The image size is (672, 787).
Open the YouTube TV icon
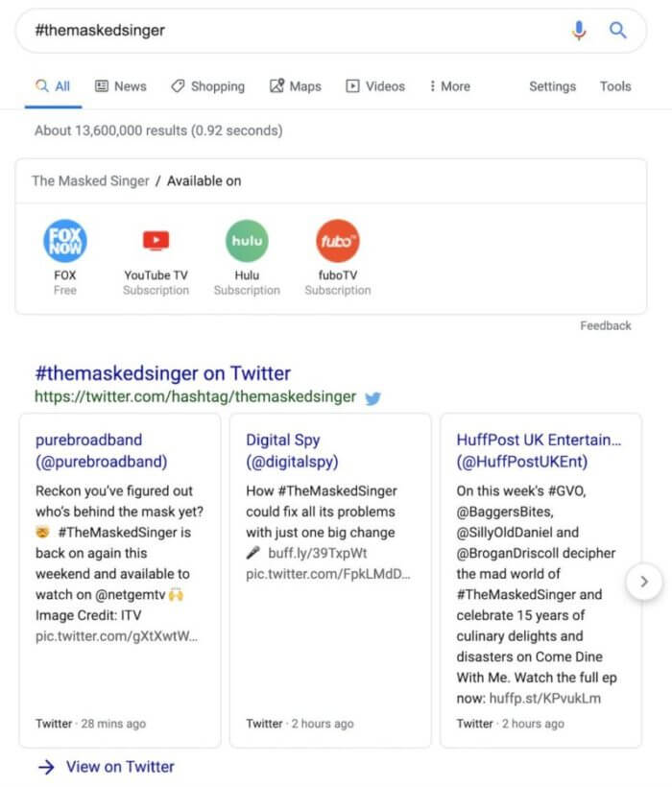point(156,240)
